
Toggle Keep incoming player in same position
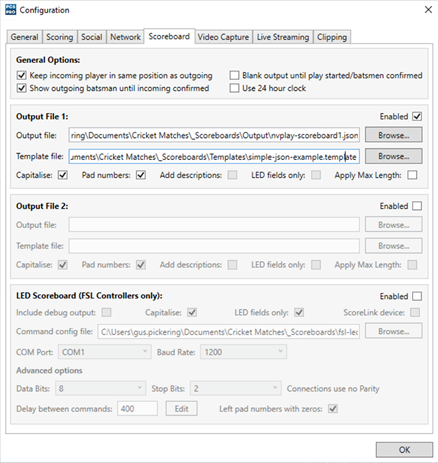pyautogui.click(x=22, y=75)
